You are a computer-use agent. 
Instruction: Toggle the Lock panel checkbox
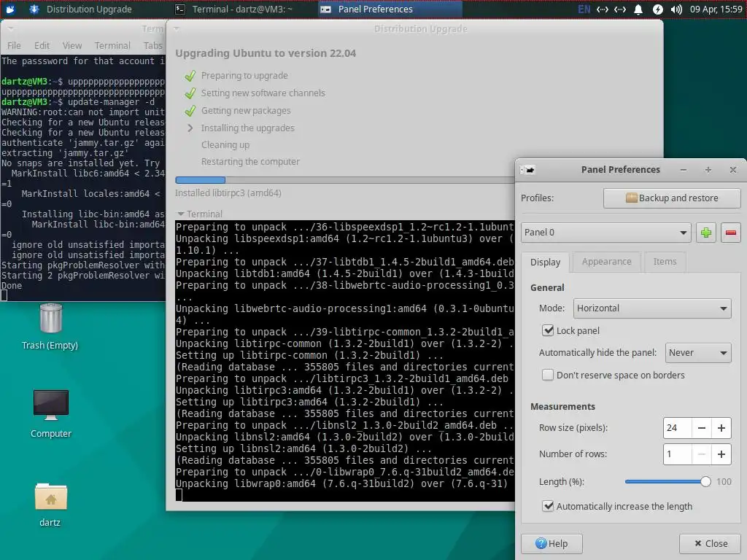[548, 330]
